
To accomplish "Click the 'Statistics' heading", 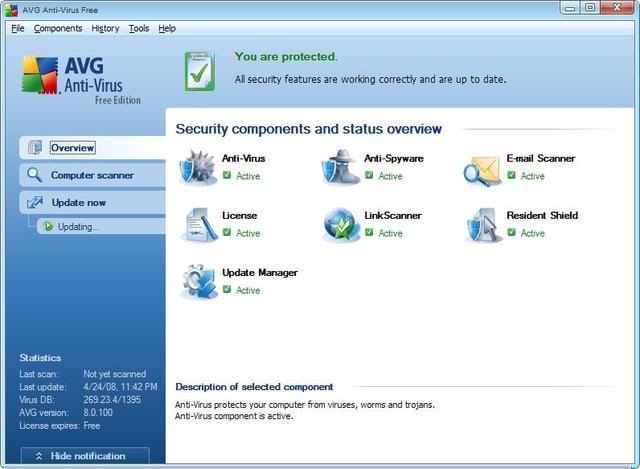I will coord(40,358).
